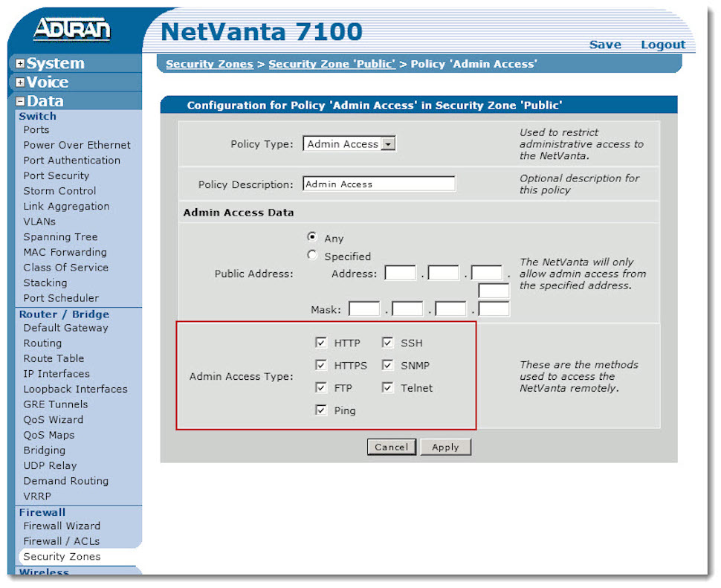The width and height of the screenshot is (721, 588).
Task: Open Power Over Ethernet page
Action: tap(77, 145)
